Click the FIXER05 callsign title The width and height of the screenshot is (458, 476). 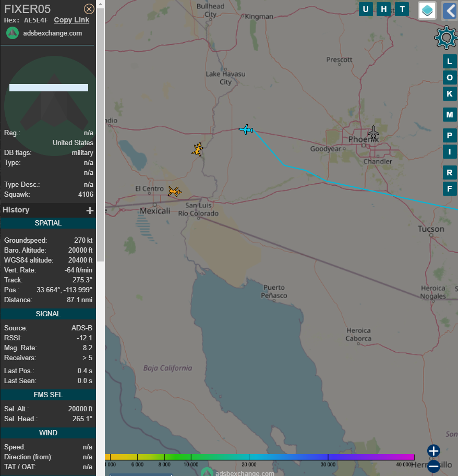tap(27, 9)
